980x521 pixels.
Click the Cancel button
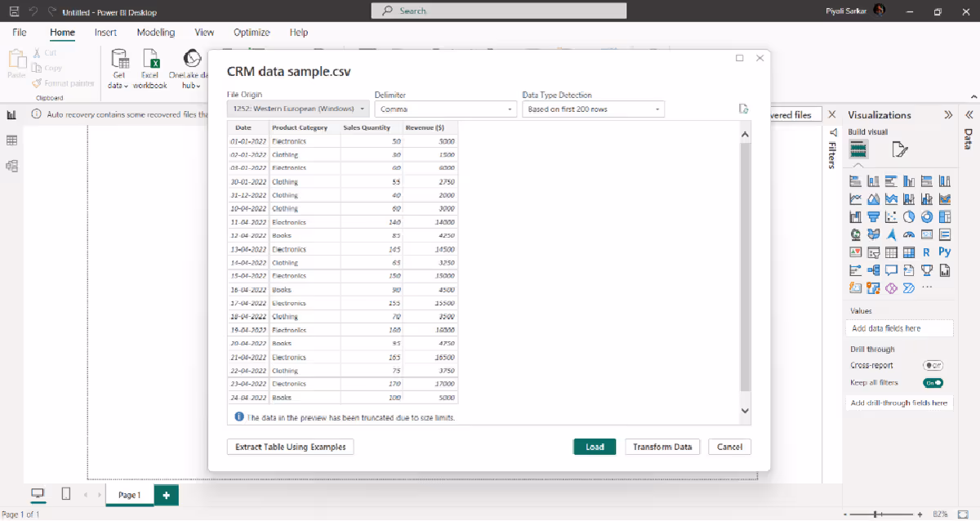point(729,447)
